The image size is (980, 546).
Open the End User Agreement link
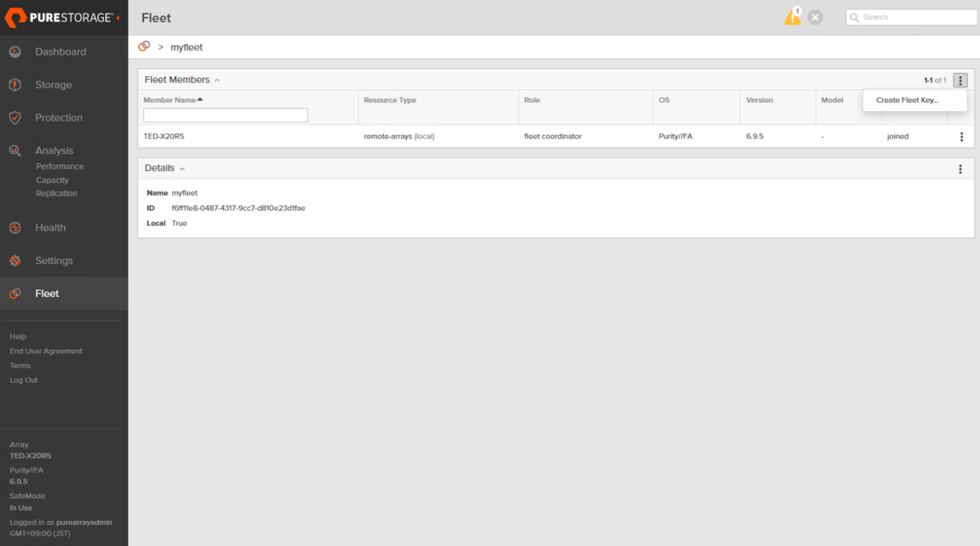[x=45, y=351]
